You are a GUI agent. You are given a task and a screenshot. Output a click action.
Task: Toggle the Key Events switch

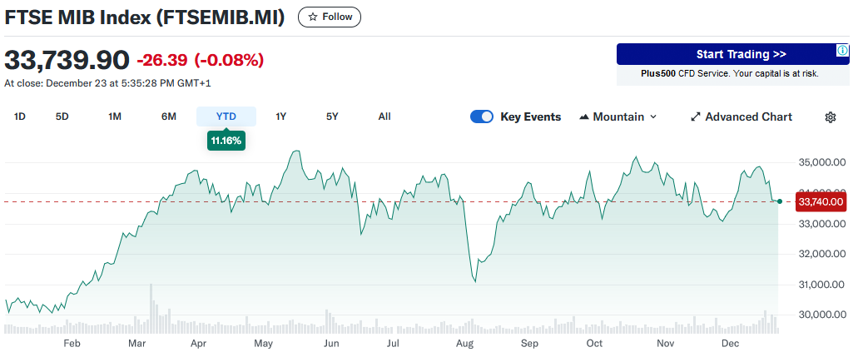[x=482, y=117]
